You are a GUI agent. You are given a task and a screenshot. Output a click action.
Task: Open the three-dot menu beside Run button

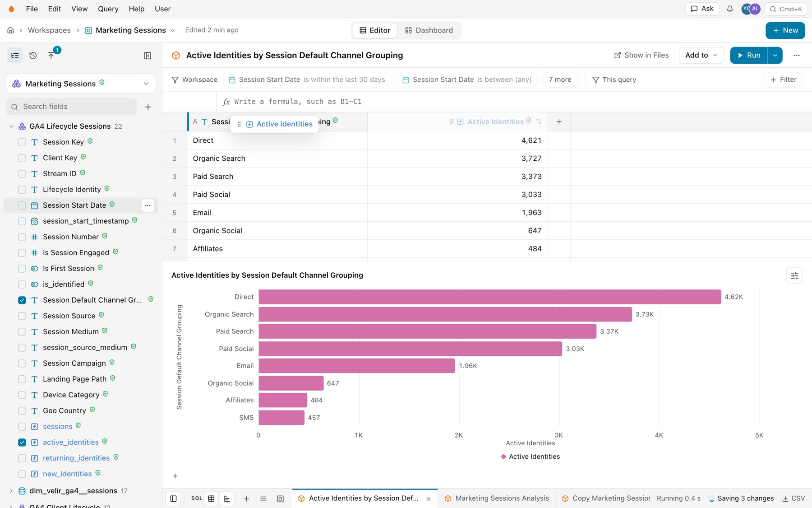pyautogui.click(x=797, y=55)
